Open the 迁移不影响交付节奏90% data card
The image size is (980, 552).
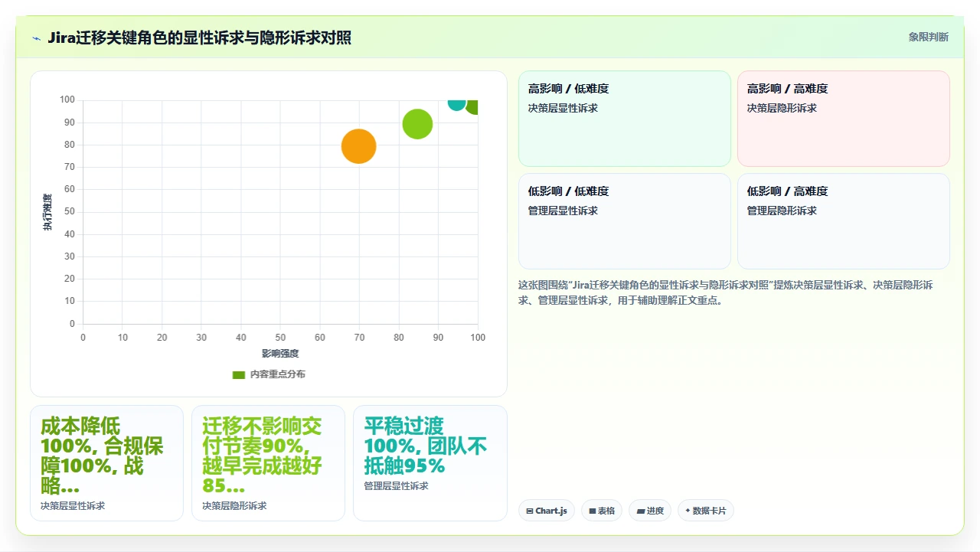click(268, 463)
